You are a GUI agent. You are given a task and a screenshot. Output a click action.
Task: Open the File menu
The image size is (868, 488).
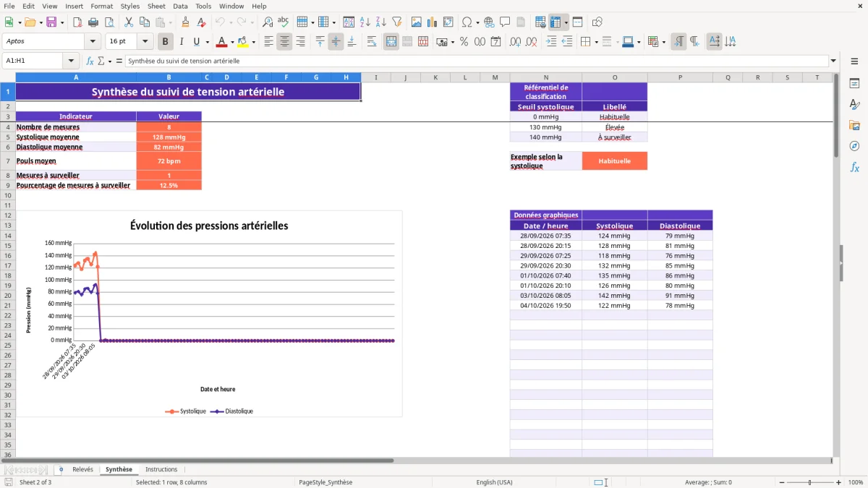coord(9,6)
